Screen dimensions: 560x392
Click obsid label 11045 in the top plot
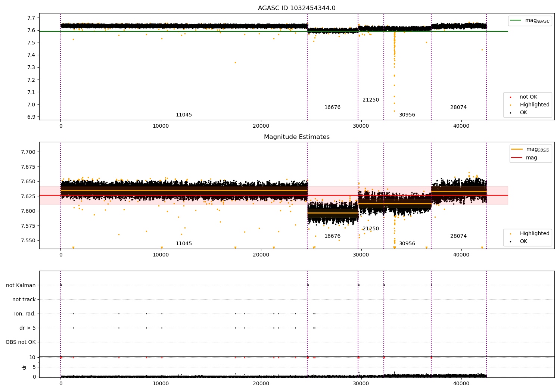coord(184,115)
